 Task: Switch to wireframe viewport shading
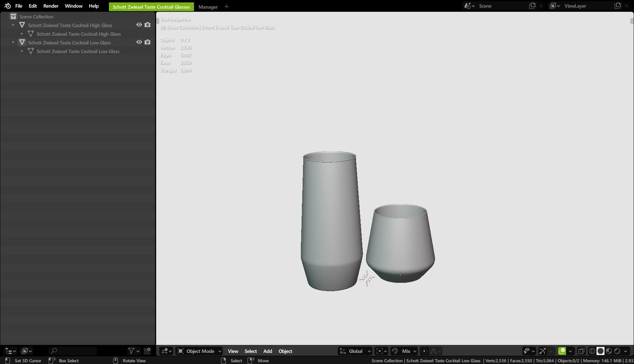pos(592,351)
